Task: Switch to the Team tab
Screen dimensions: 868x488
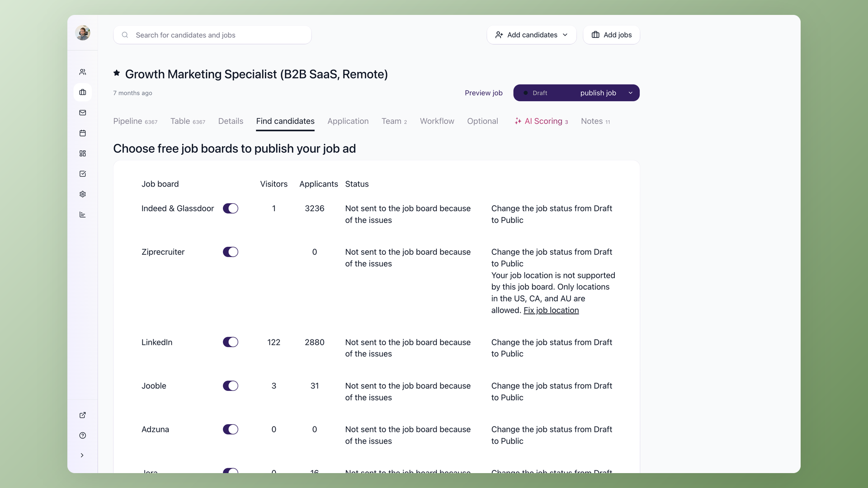Action: click(394, 121)
